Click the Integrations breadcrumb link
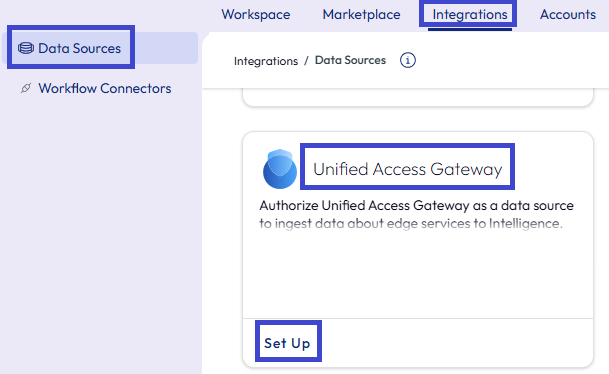609x374 pixels. (x=266, y=61)
